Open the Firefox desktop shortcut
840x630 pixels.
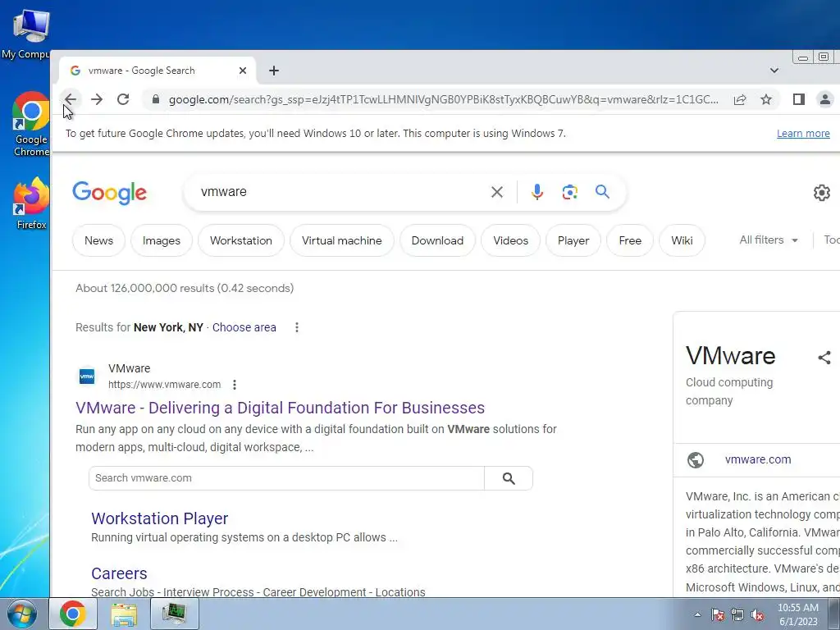point(30,203)
